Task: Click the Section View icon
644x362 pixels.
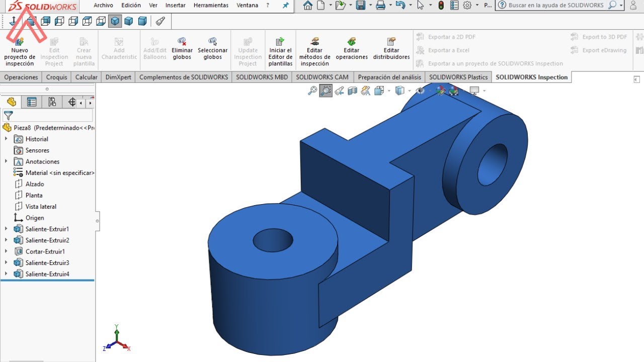Action: pyautogui.click(x=353, y=90)
